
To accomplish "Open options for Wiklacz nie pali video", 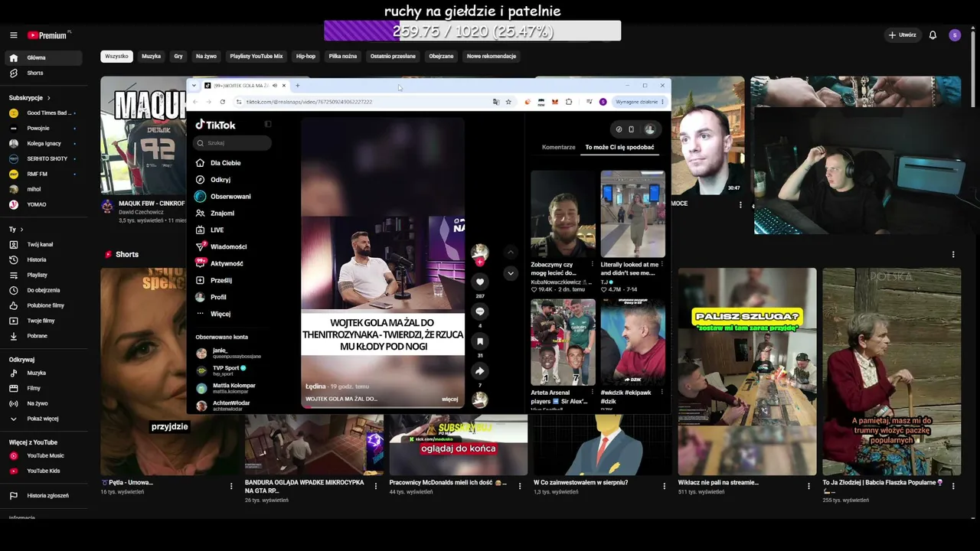I will (808, 486).
